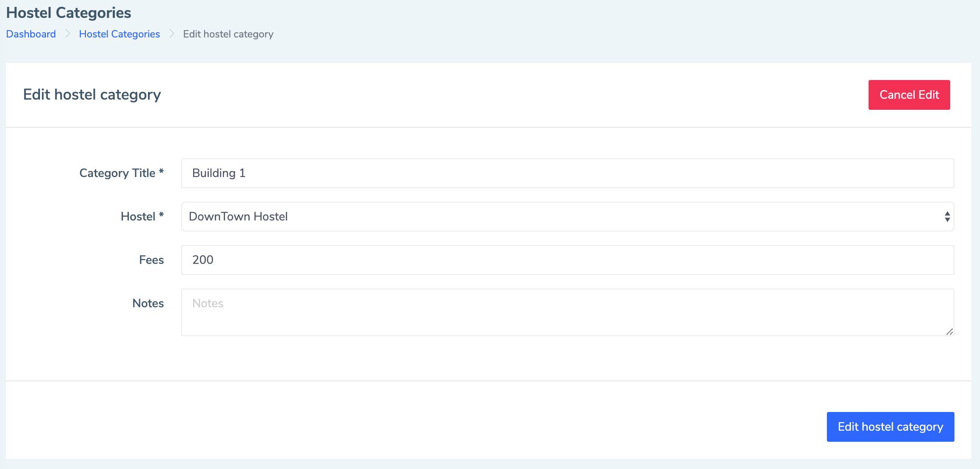Image resolution: width=980 pixels, height=469 pixels.
Task: Click the Notes field label
Action: coord(148,303)
